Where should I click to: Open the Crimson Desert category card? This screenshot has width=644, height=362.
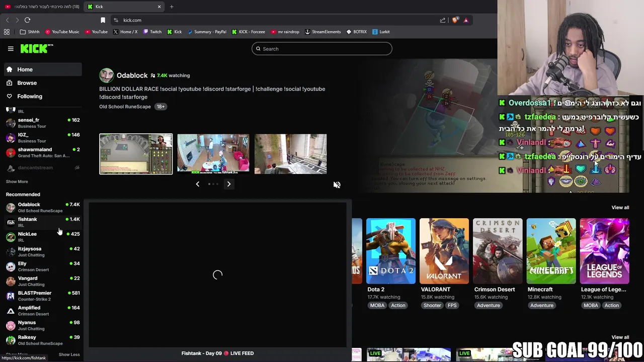tap(498, 251)
